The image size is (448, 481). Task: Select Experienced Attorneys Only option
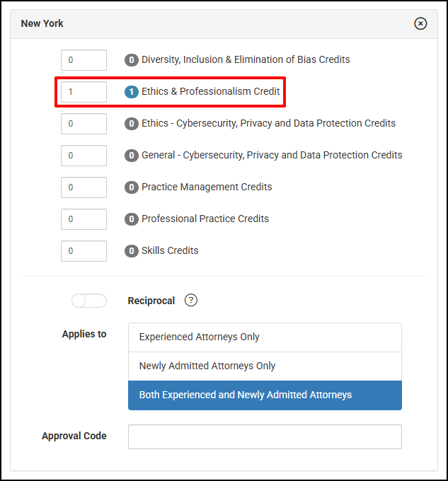(x=265, y=337)
